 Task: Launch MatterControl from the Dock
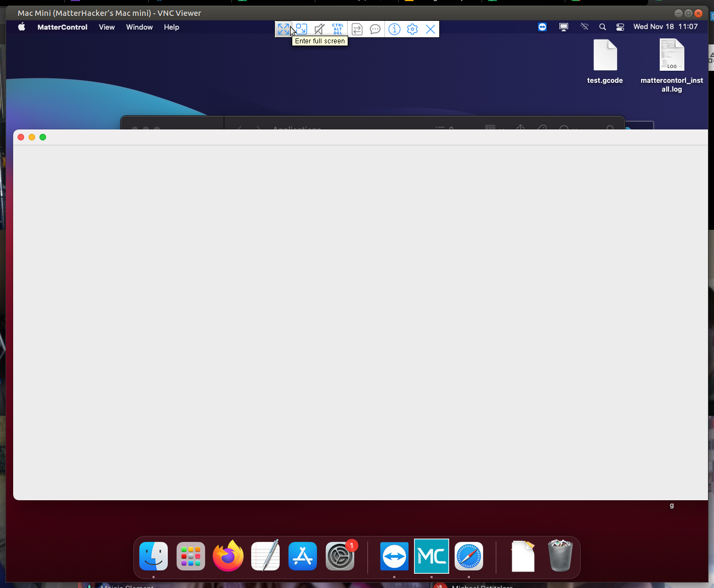431,556
